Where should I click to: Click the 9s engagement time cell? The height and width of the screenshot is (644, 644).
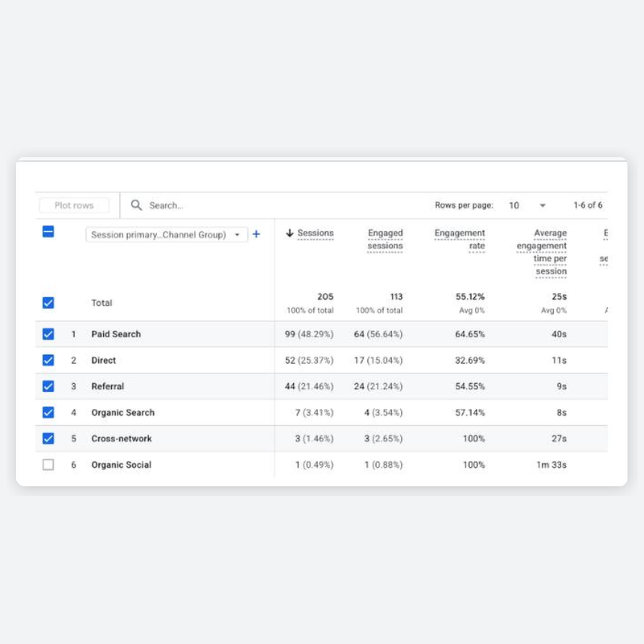[561, 386]
